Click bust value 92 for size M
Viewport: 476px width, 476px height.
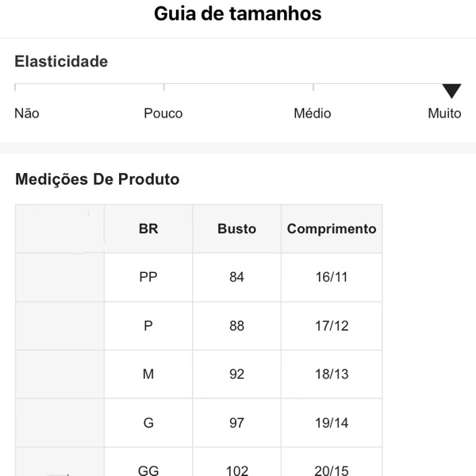click(236, 374)
